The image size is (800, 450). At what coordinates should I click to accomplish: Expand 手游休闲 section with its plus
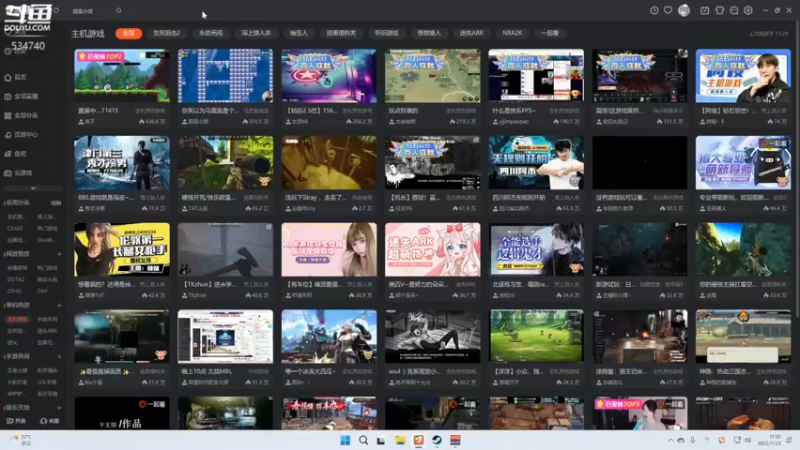(59, 357)
